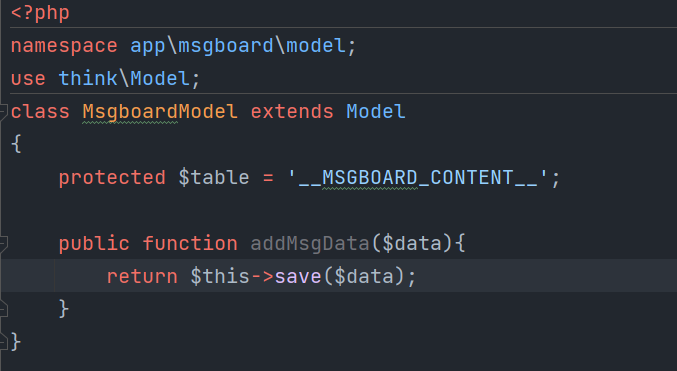Viewport: 677px width, 371px height.
Task: Click the extends keyword
Action: click(292, 112)
